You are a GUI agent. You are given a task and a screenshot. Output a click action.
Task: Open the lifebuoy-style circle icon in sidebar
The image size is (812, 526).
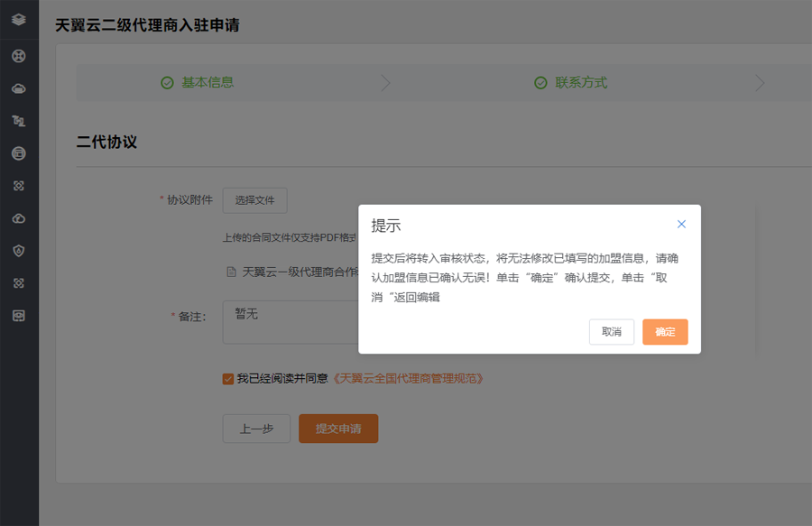pyautogui.click(x=19, y=56)
